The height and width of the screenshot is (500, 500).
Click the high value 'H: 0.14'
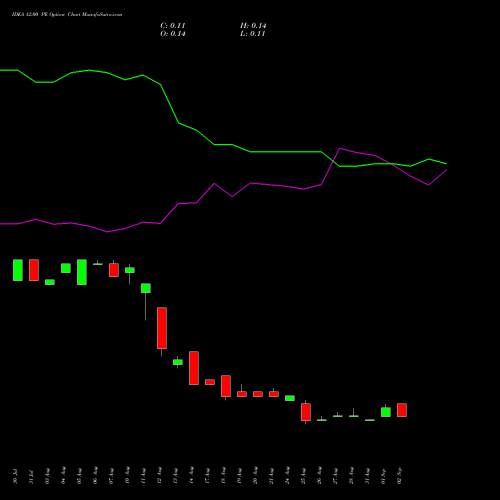tap(253, 26)
